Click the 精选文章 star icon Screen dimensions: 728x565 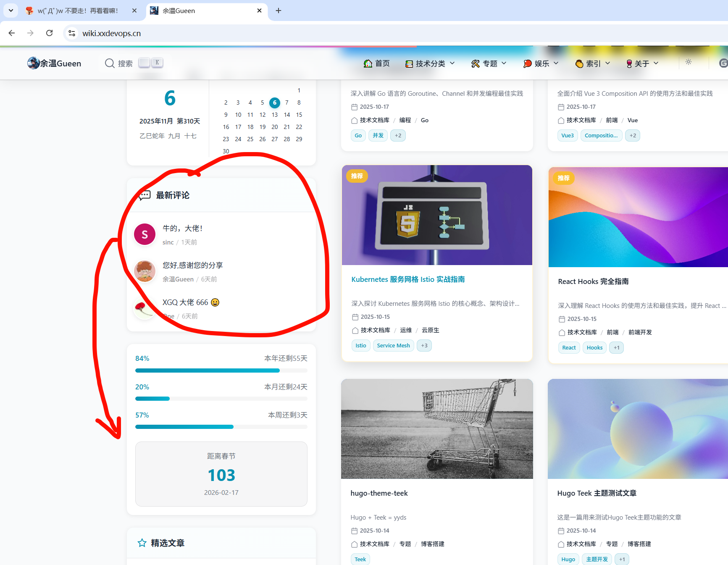[x=142, y=543]
